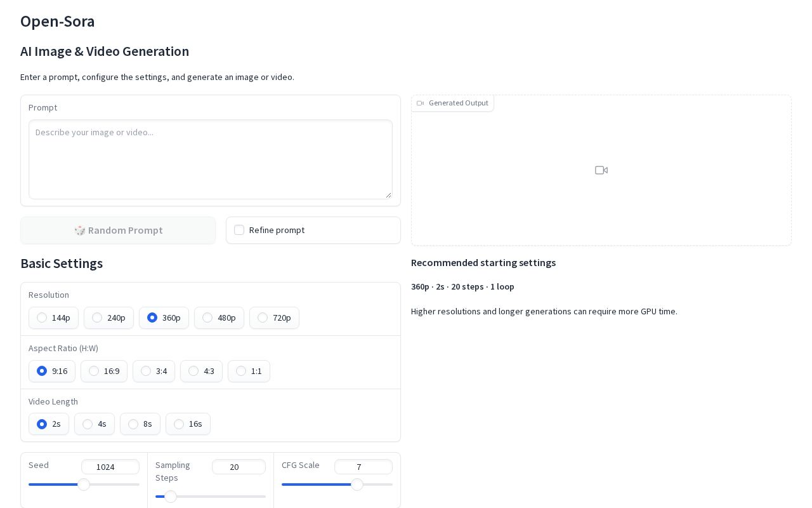The height and width of the screenshot is (508, 812).
Task: Select 360p resolution
Action: (164, 317)
